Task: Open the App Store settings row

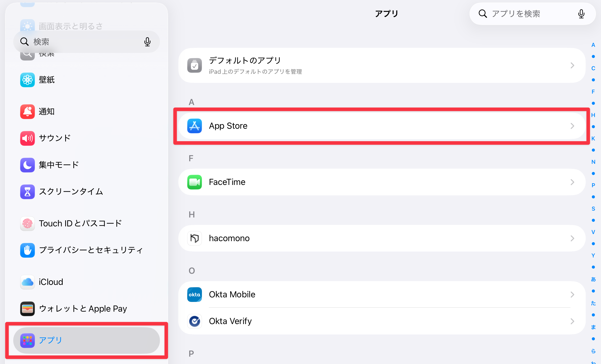Action: tap(382, 126)
